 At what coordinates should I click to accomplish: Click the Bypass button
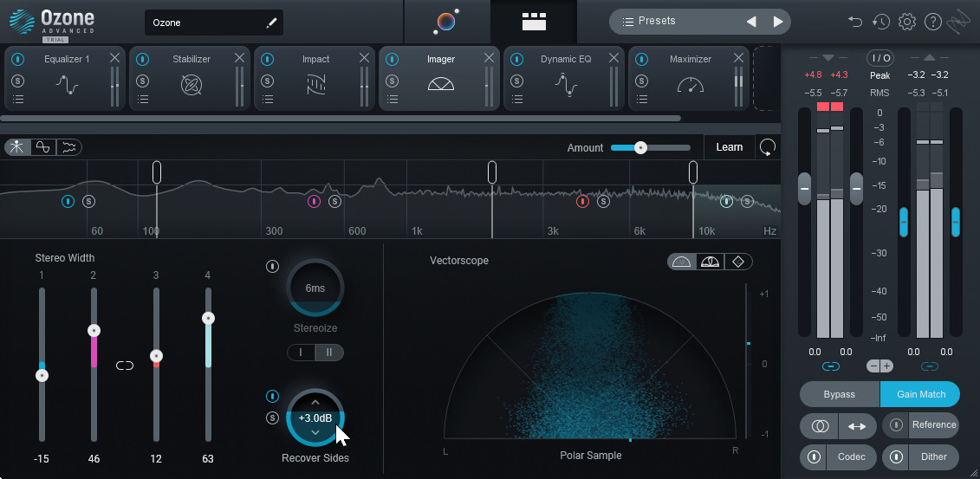point(840,394)
